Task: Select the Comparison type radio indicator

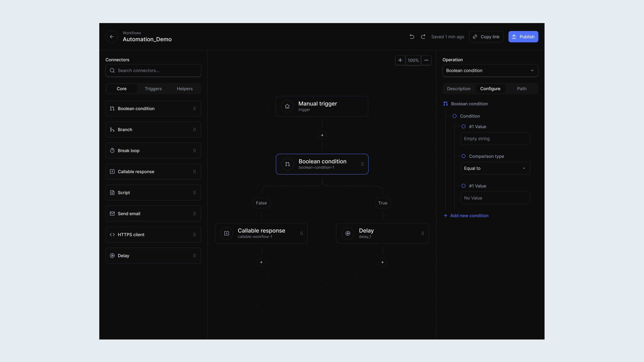Action: (464, 156)
